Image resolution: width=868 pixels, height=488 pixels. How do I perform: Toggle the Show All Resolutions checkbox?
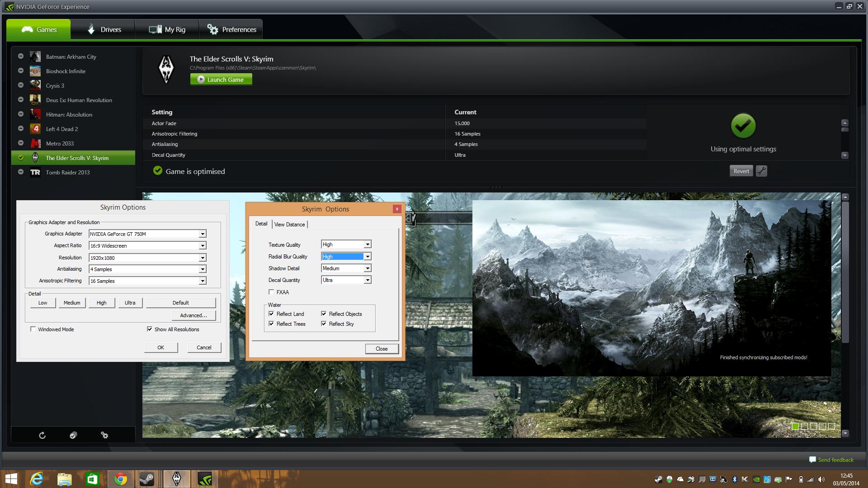coord(150,329)
